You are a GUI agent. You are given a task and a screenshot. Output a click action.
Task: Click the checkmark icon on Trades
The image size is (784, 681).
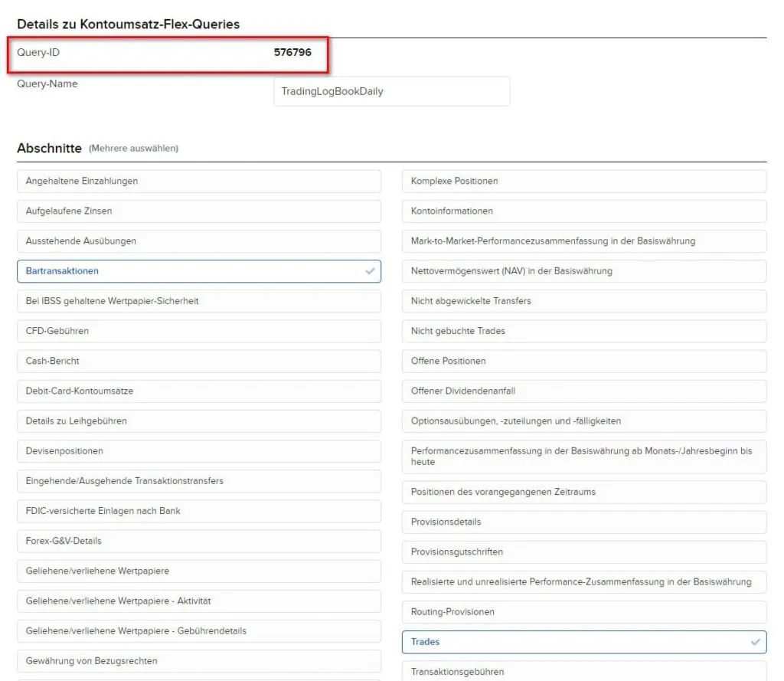[x=756, y=642]
